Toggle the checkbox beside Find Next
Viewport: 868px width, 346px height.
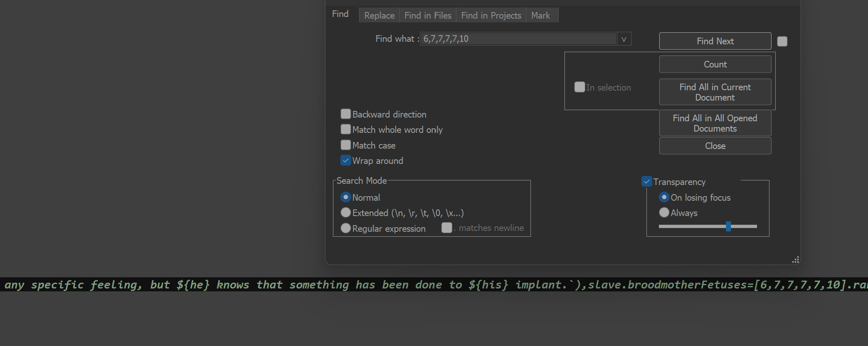pyautogui.click(x=782, y=41)
